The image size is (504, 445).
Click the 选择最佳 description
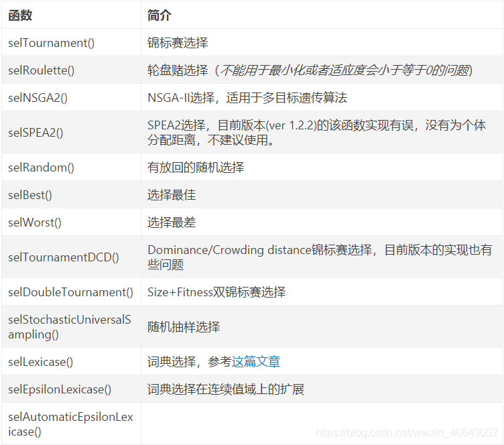click(x=172, y=195)
